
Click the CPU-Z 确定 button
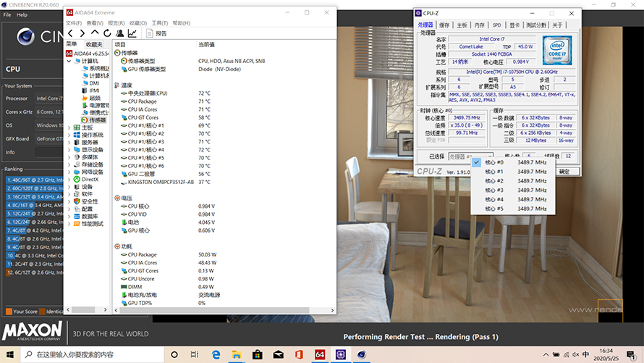pyautogui.click(x=564, y=172)
